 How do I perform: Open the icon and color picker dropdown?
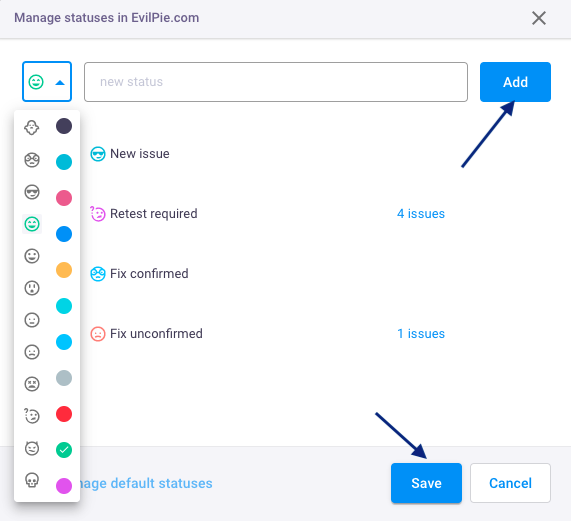point(47,82)
